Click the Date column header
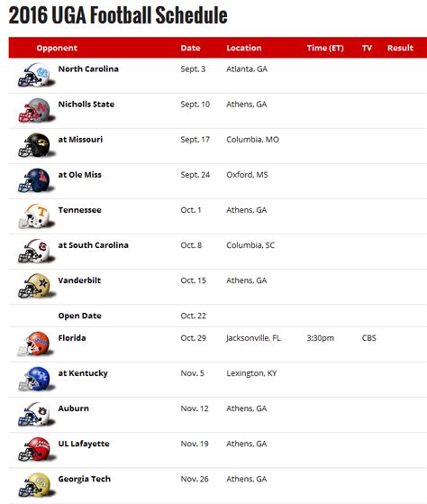 tap(190, 48)
